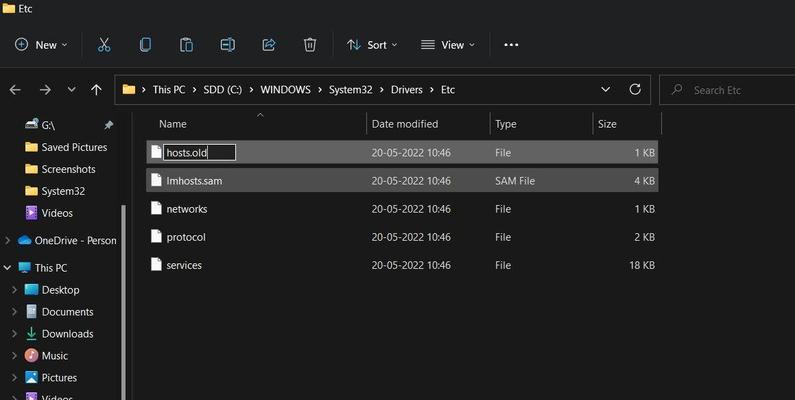Click Etc in breadcrumb path

click(x=448, y=90)
